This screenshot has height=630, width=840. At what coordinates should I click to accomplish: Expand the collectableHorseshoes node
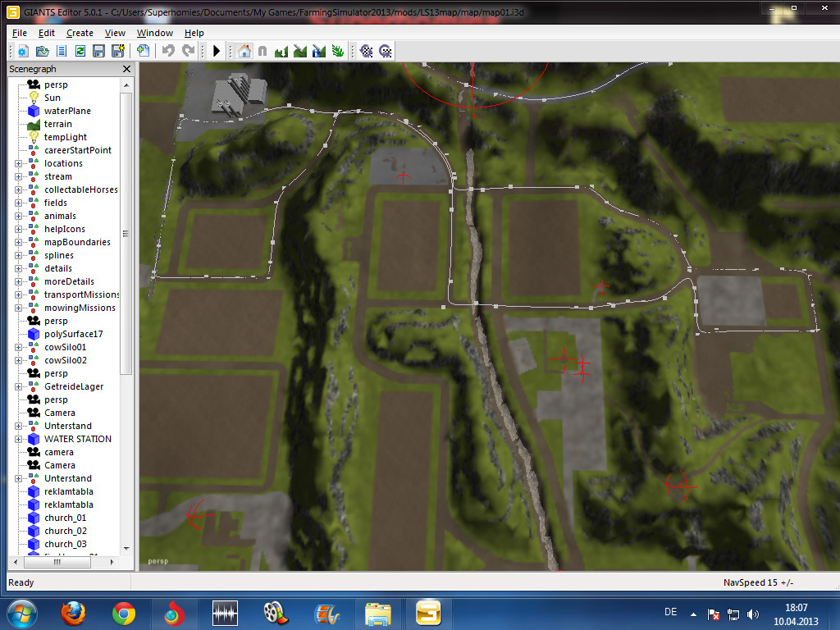18,189
